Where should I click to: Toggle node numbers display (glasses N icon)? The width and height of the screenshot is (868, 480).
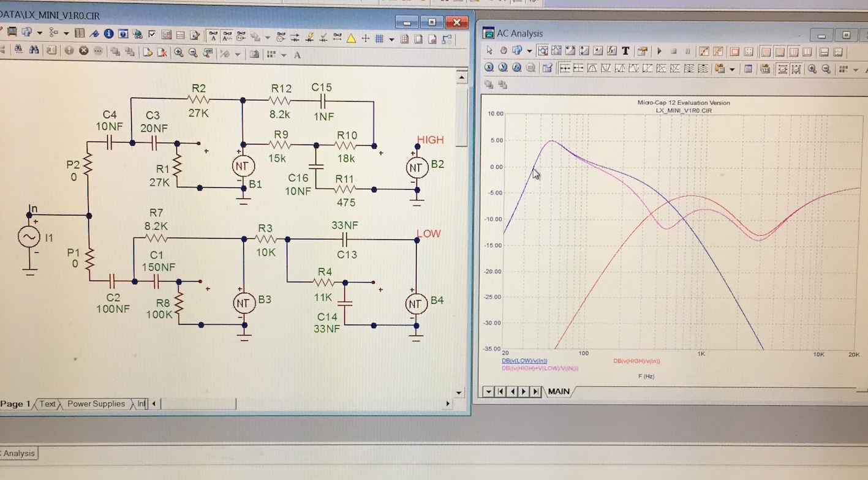coord(241,37)
